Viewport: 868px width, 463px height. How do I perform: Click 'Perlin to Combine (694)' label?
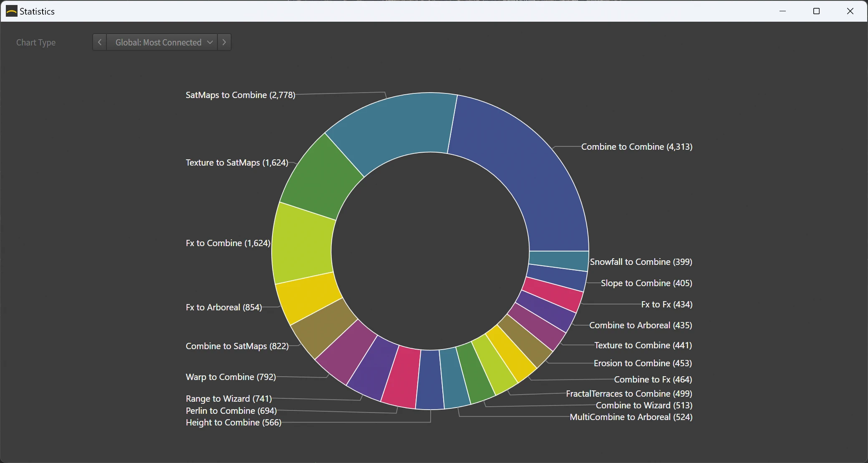point(231,411)
